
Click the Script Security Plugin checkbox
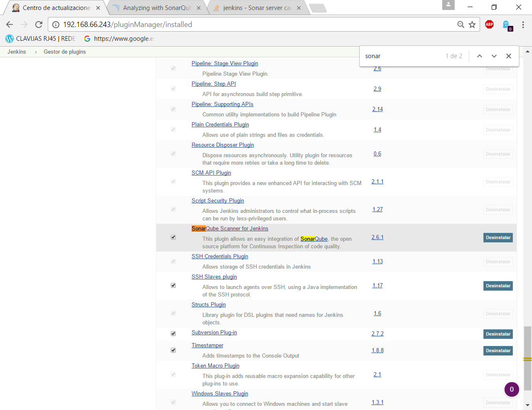pos(173,210)
